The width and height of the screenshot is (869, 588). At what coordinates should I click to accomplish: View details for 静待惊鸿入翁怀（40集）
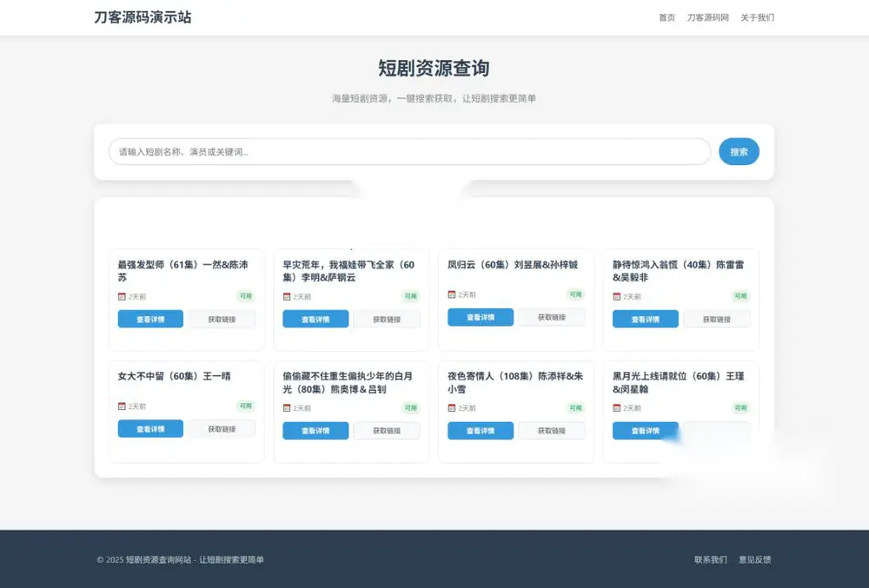645,319
